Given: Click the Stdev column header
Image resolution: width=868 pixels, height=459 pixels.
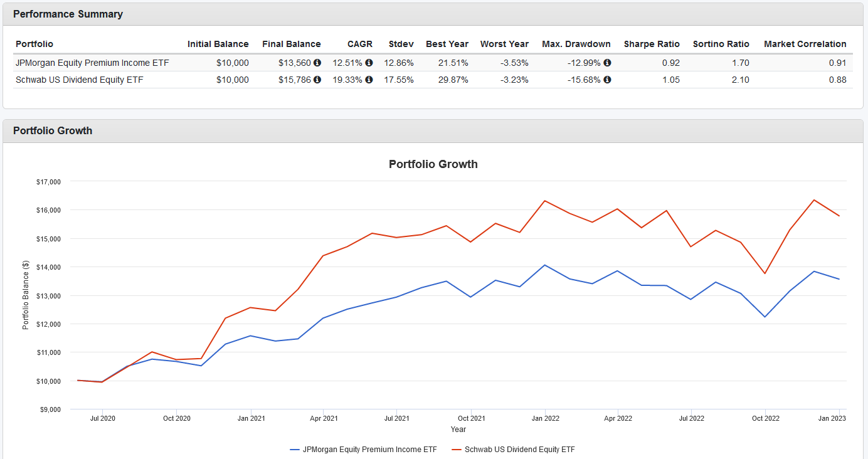Looking at the screenshot, I should coord(401,44).
